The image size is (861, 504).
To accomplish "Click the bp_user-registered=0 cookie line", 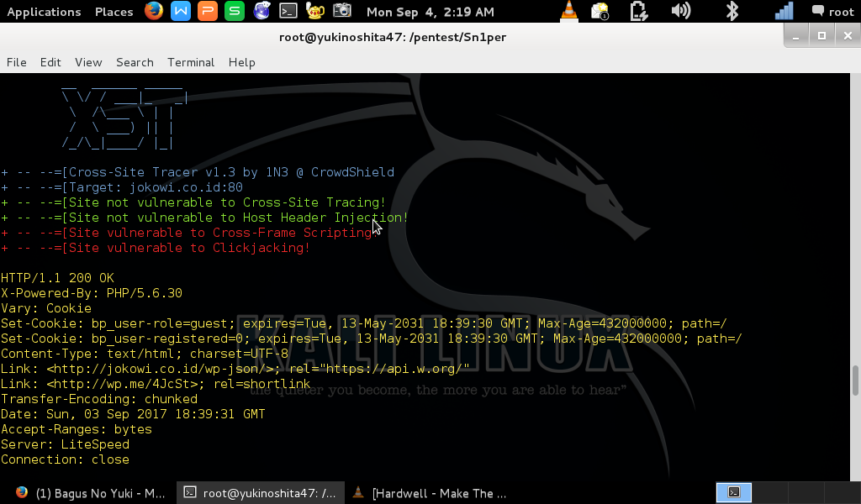I will point(372,339).
